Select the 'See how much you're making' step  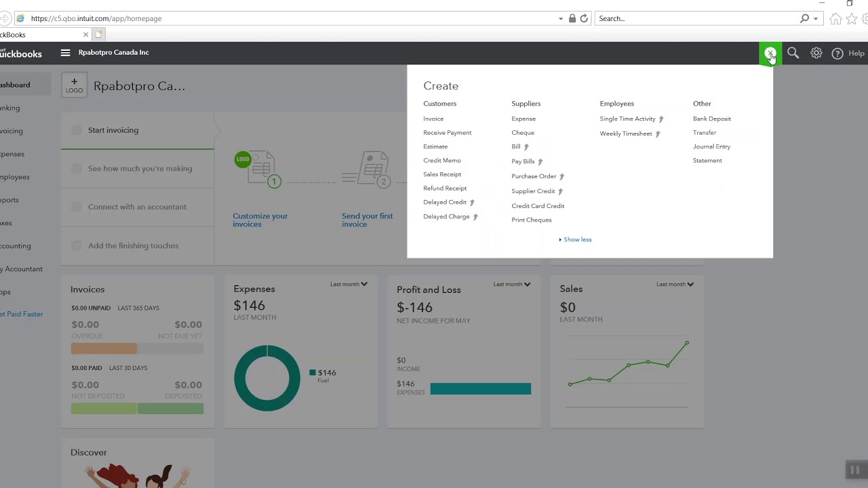coord(138,169)
